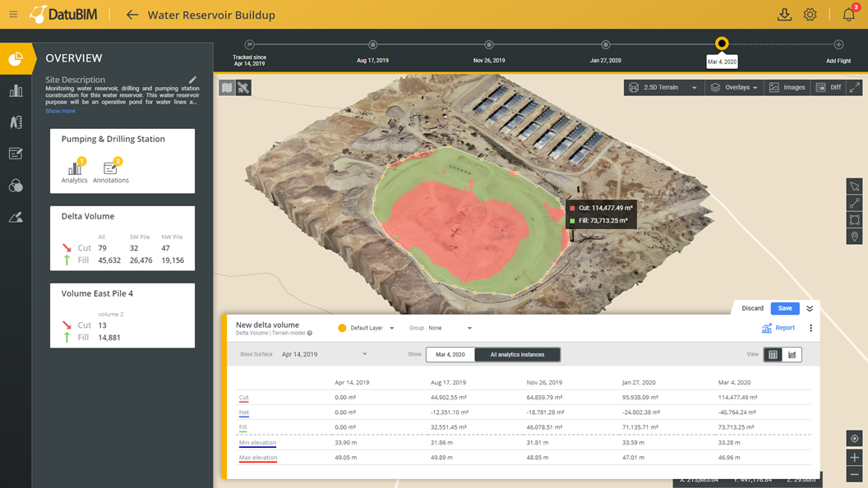Open the Diff comparison view
868x488 pixels.
click(x=829, y=87)
